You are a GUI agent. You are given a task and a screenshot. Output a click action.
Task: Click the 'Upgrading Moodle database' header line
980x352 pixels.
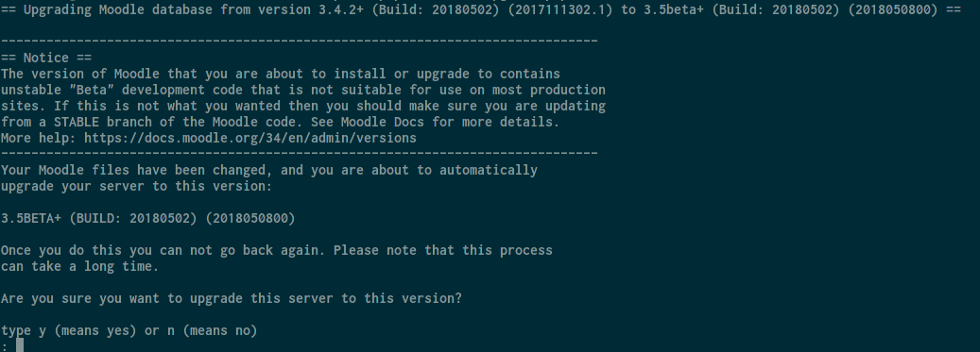(481, 10)
